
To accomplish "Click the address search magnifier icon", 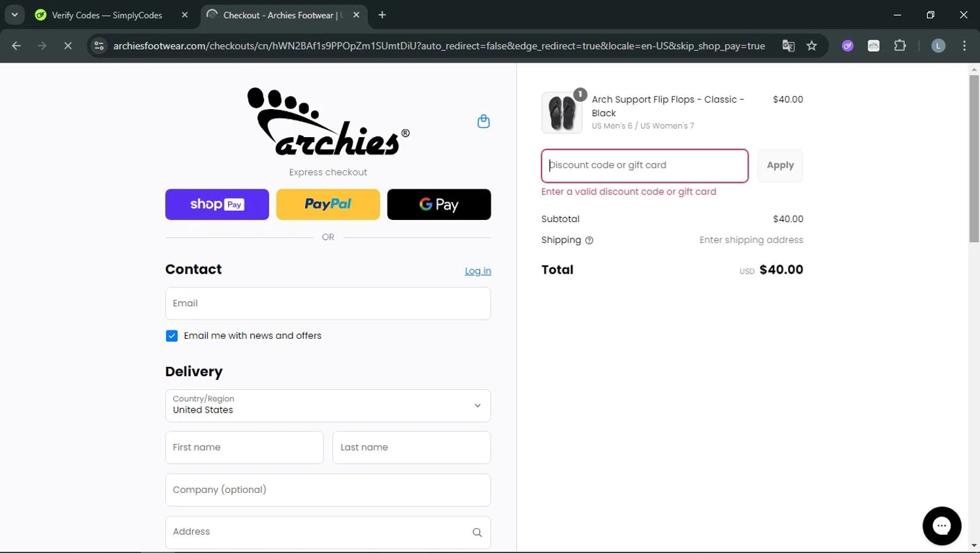I will click(477, 532).
